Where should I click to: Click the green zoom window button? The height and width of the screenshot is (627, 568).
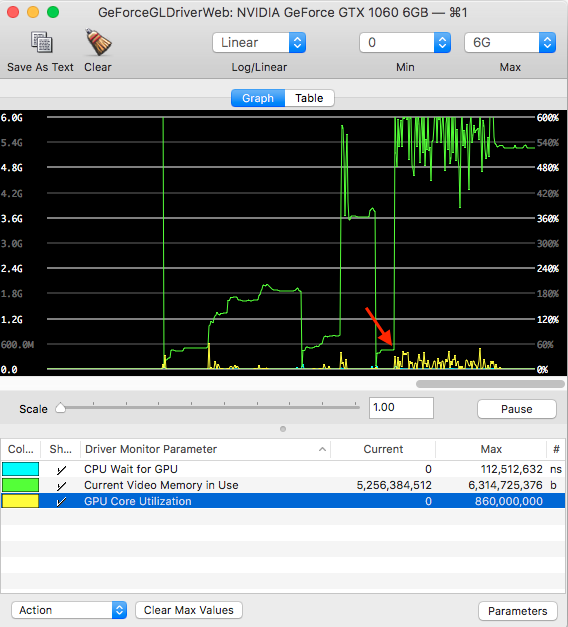point(53,12)
